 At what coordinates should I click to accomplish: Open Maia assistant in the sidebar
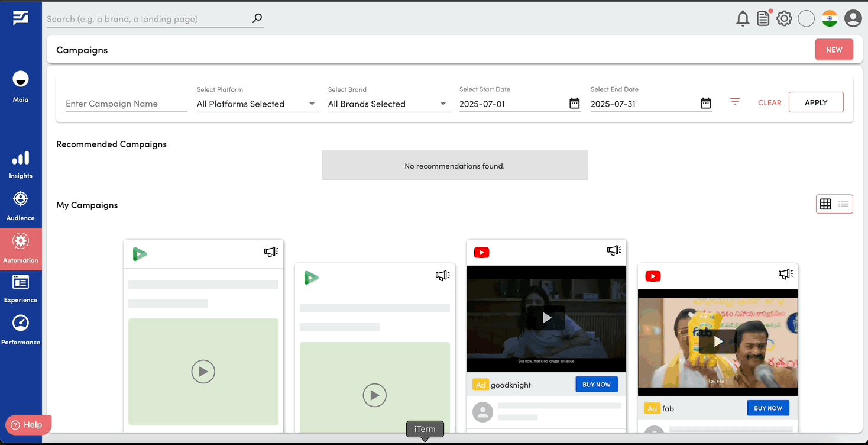[x=21, y=86]
